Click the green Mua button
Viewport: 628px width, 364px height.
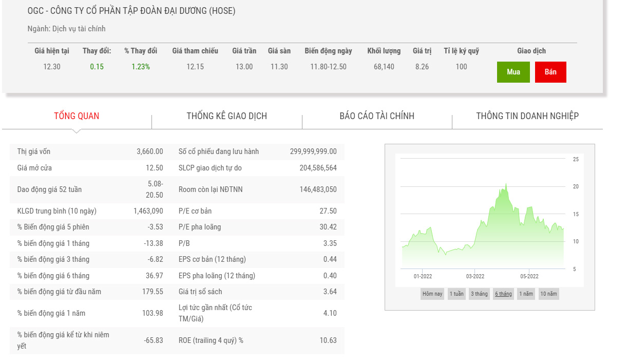point(513,72)
